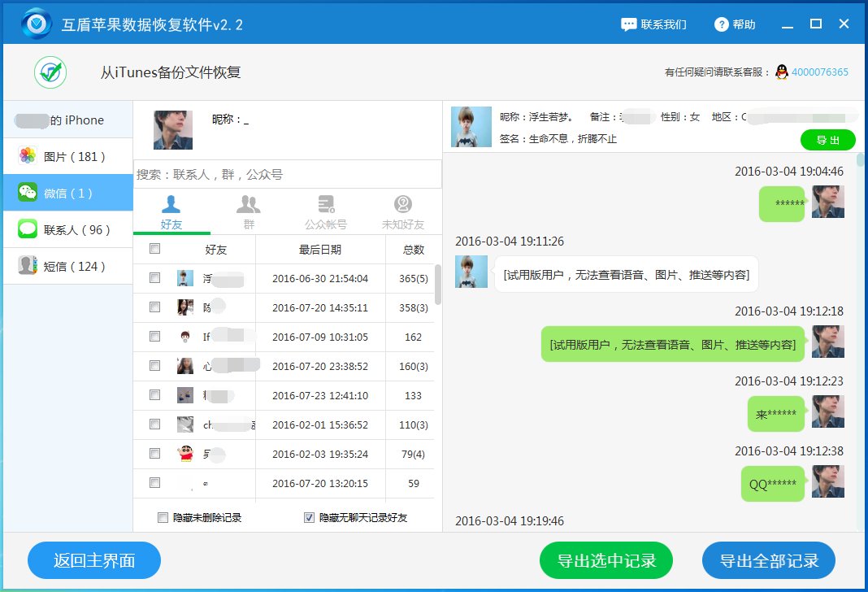Click the 公众帐号 icon
The image size is (868, 592).
tap(326, 204)
